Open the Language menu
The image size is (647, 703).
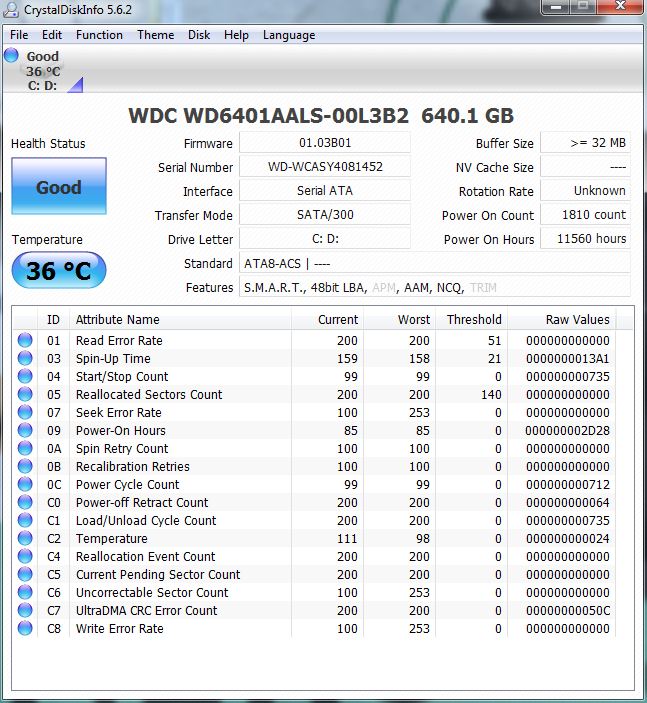(289, 35)
